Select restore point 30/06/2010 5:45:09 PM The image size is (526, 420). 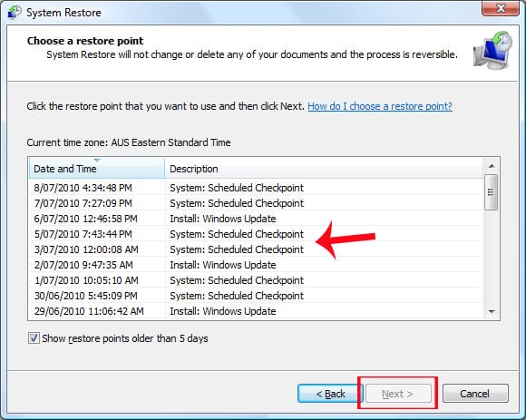pyautogui.click(x=256, y=296)
